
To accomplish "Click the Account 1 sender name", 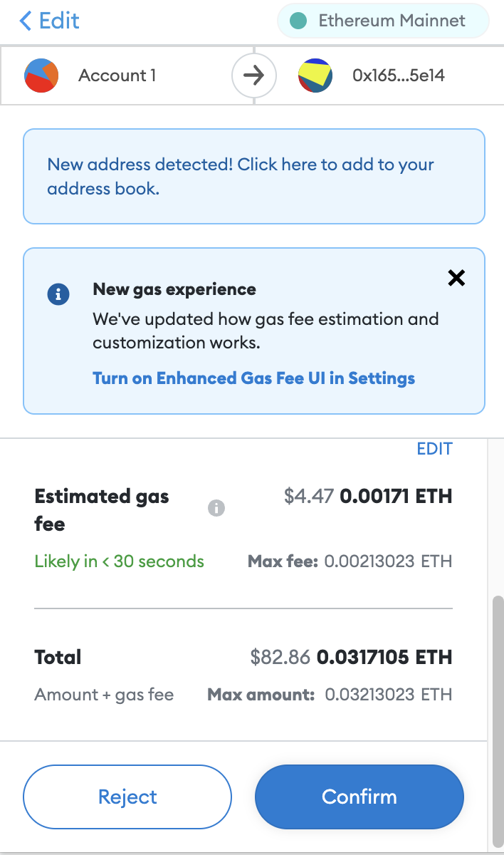I will click(117, 76).
